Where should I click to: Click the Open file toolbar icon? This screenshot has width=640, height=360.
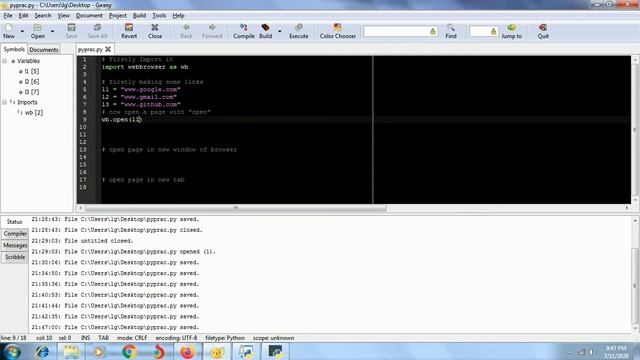pyautogui.click(x=38, y=31)
